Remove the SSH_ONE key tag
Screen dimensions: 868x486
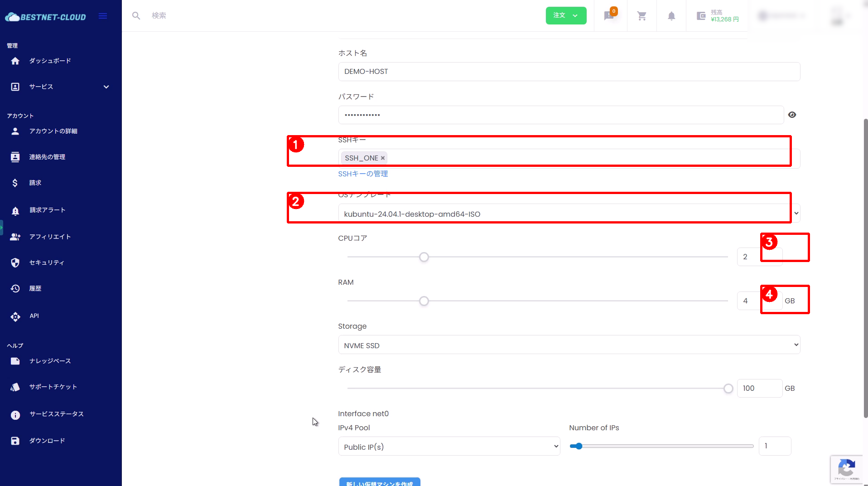[383, 158]
